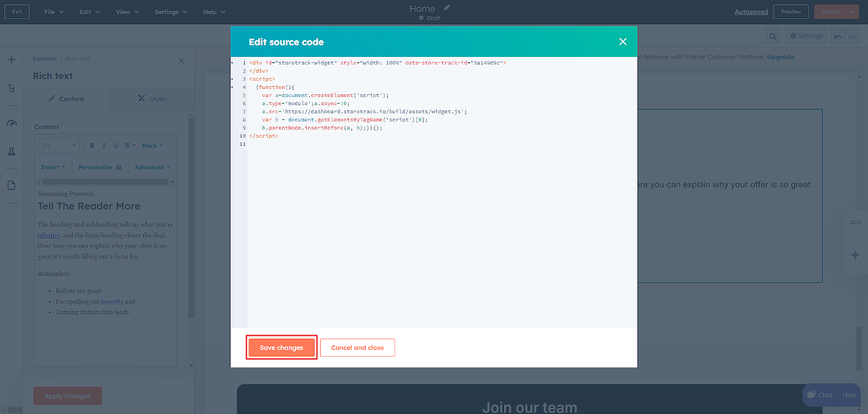
Task: Open the optimize gauge icon in sidebar
Action: tap(11, 123)
